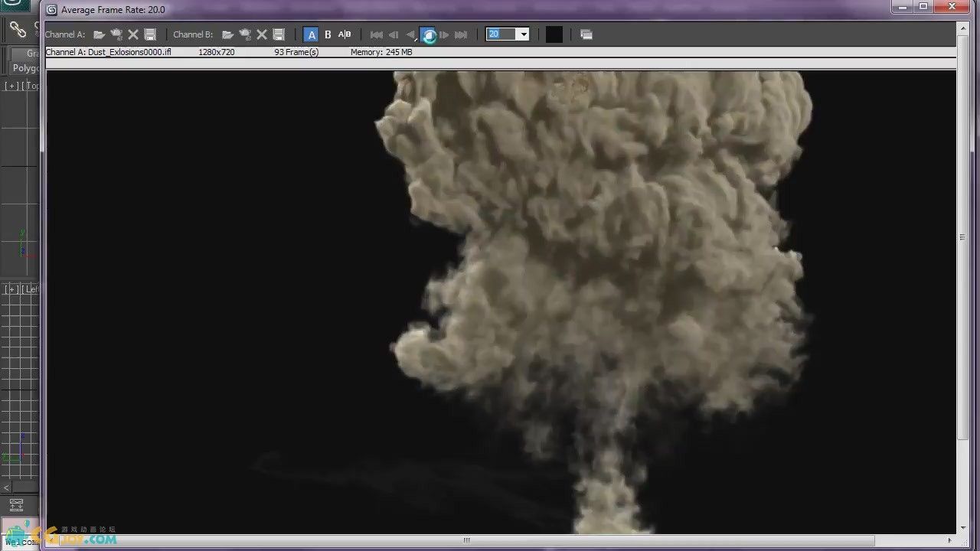Close Channel B with the X icon
The height and width of the screenshot is (551, 980).
(262, 34)
